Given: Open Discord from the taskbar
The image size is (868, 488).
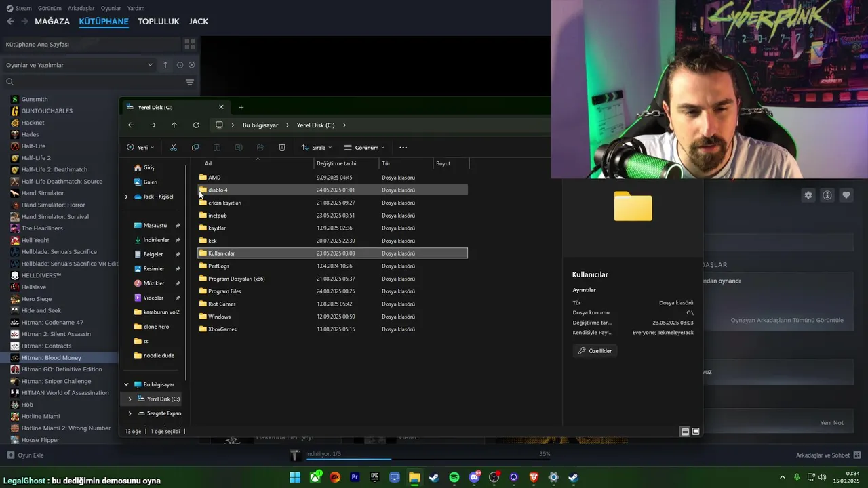Looking at the screenshot, I should [x=474, y=477].
